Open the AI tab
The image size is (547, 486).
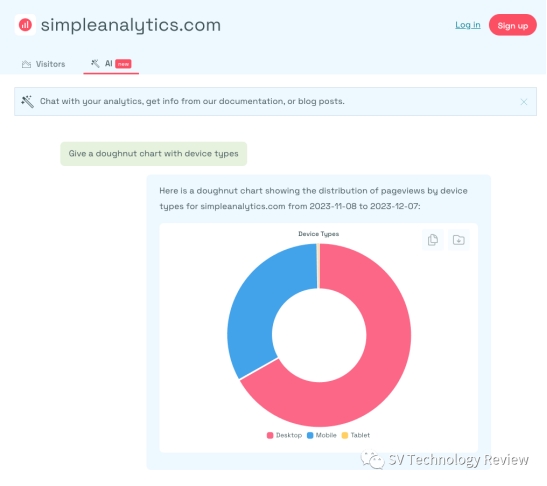[111, 64]
